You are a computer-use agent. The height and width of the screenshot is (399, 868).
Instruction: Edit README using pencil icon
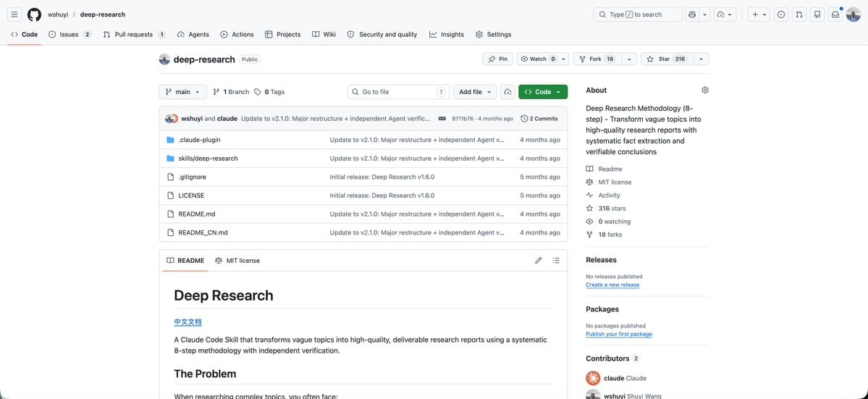point(538,260)
